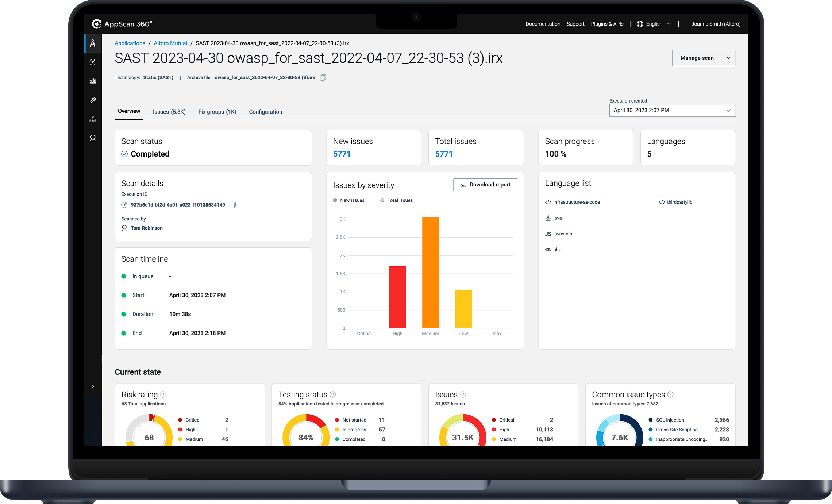Viewport: 832px width, 504px height.
Task: Open the English language selector
Action: pyautogui.click(x=654, y=24)
